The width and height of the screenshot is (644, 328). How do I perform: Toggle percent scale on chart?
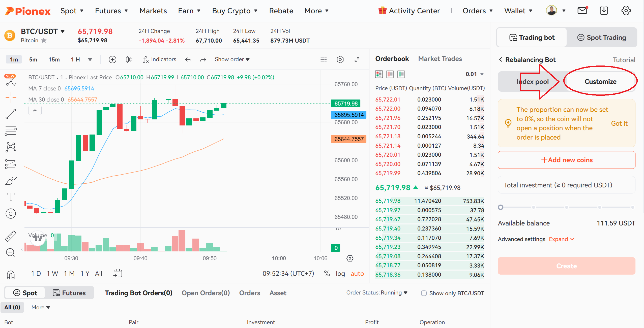click(x=327, y=273)
